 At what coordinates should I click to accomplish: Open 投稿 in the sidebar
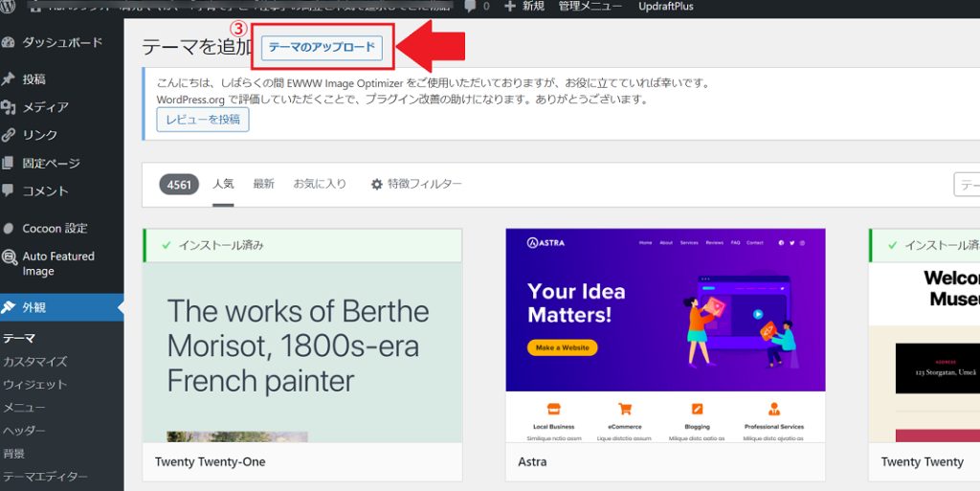34,79
